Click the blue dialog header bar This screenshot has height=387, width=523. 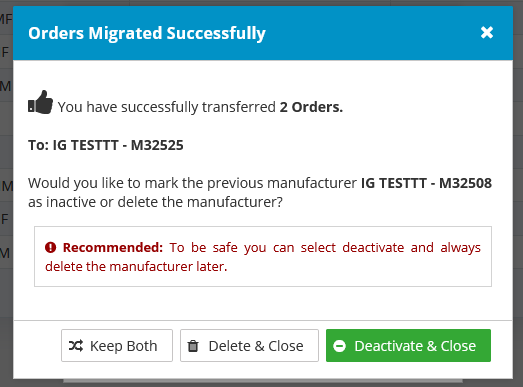(x=263, y=33)
